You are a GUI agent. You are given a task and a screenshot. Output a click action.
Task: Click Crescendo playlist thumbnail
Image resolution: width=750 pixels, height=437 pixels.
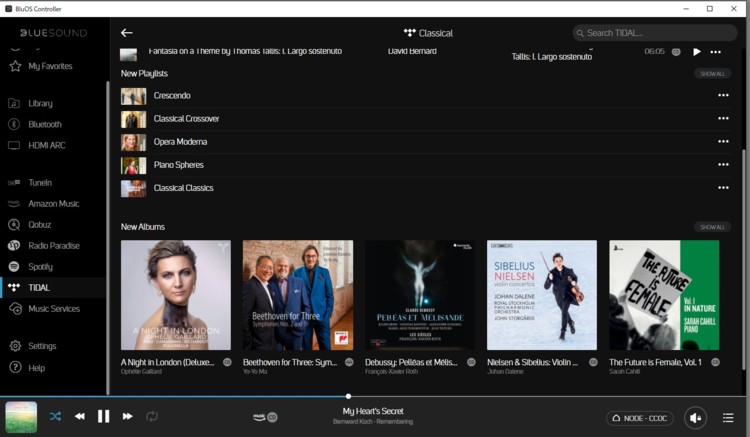tap(133, 96)
